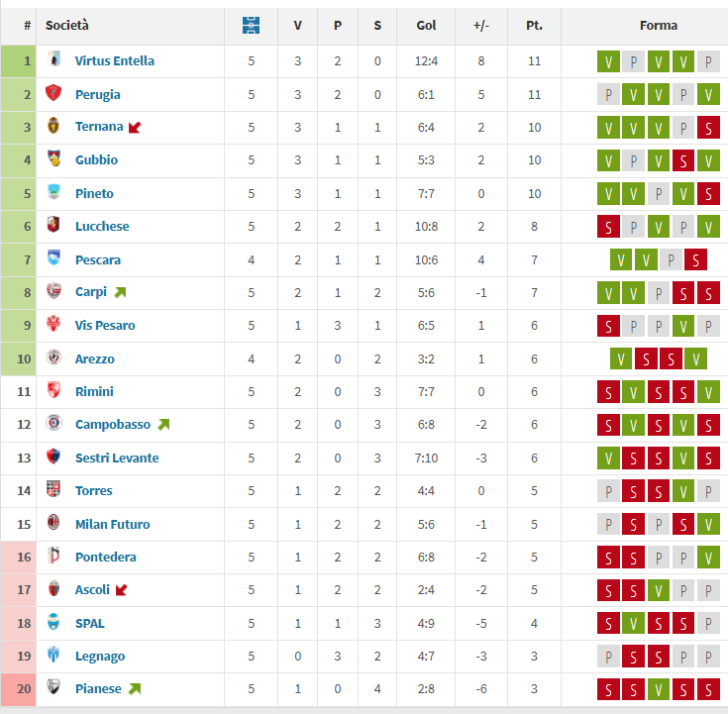
Task: Sort table by the Gol column header
Action: tap(426, 25)
